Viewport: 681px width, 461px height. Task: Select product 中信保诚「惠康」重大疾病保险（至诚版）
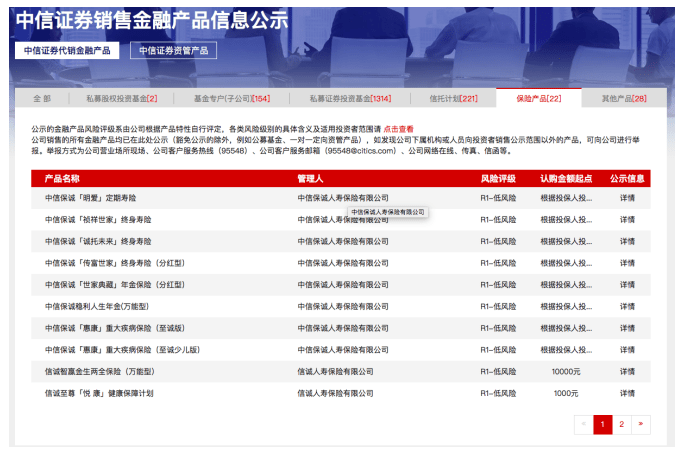tap(115, 328)
